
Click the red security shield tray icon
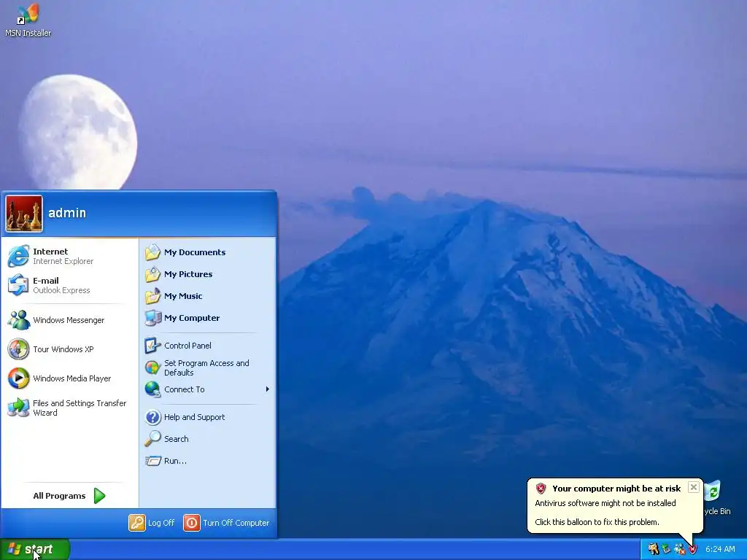tap(693, 550)
